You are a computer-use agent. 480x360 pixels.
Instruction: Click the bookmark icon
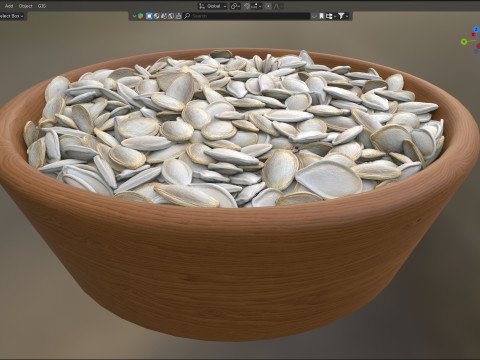[322, 16]
